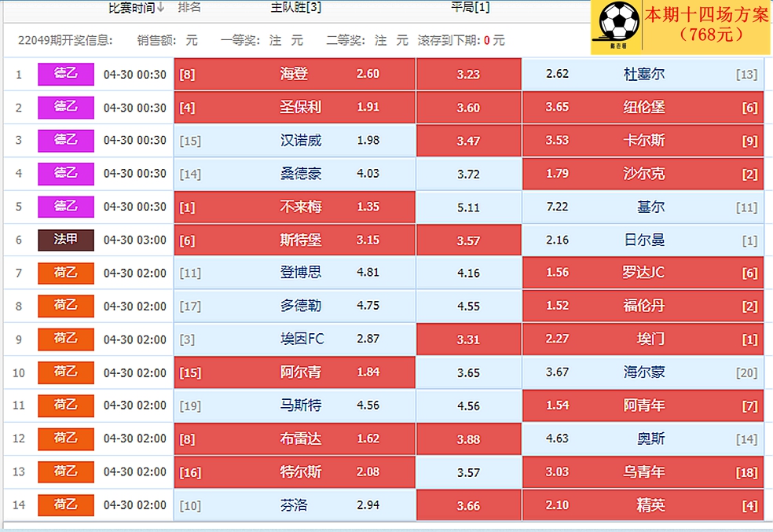Select the 德乙 league tag in row 1
The height and width of the screenshot is (532, 773).
point(65,75)
